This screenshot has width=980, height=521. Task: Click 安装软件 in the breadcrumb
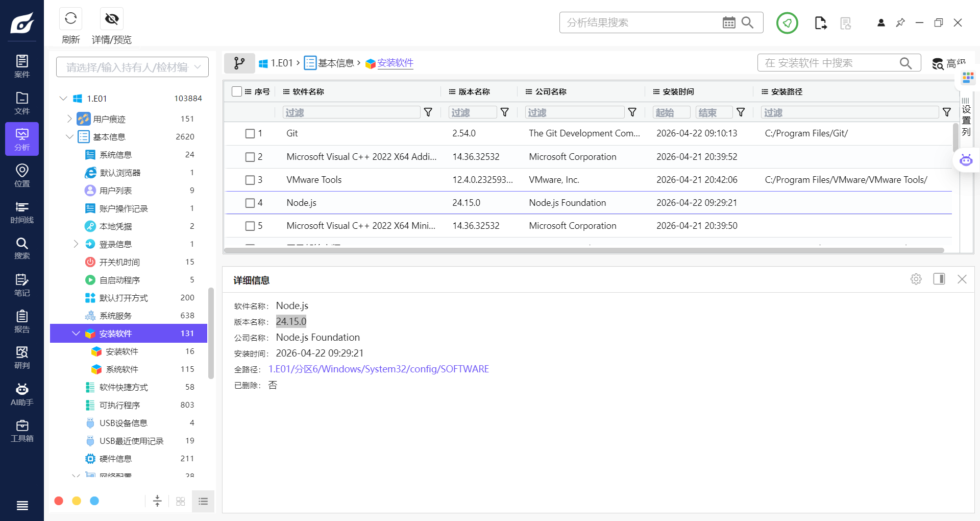click(x=389, y=63)
